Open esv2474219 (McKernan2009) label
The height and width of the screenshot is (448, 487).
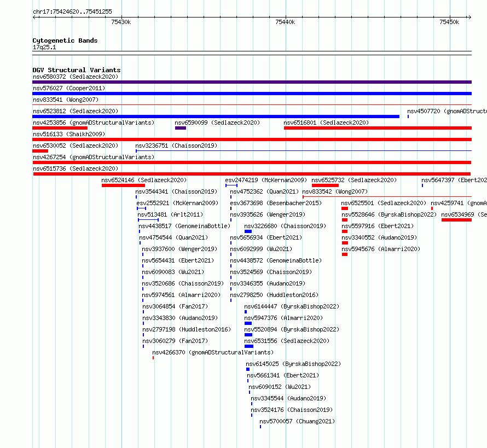pyautogui.click(x=266, y=180)
